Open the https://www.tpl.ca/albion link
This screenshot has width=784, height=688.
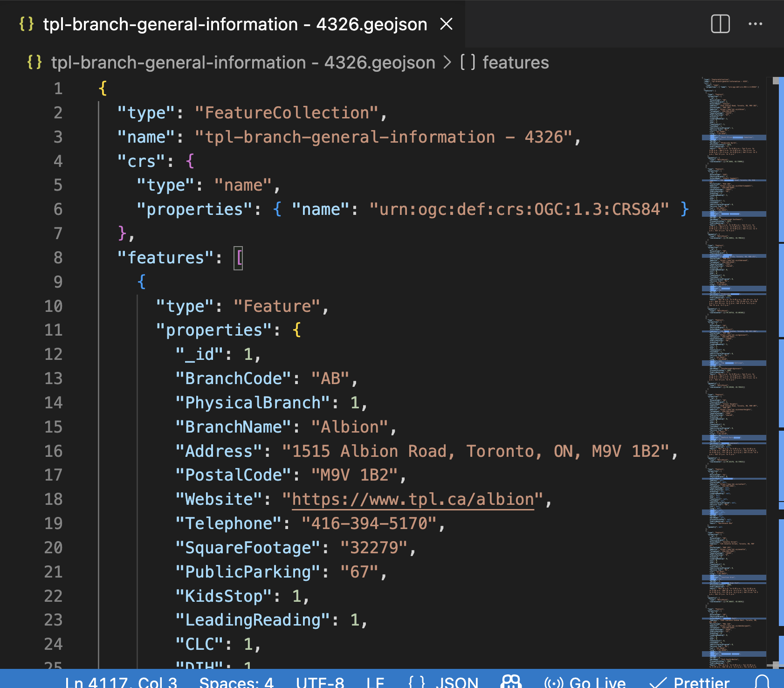pyautogui.click(x=413, y=499)
